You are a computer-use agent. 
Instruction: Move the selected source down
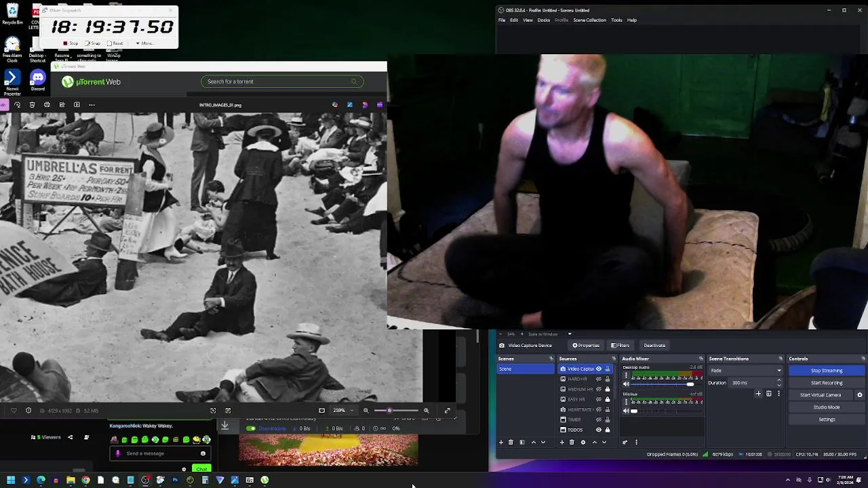point(604,442)
